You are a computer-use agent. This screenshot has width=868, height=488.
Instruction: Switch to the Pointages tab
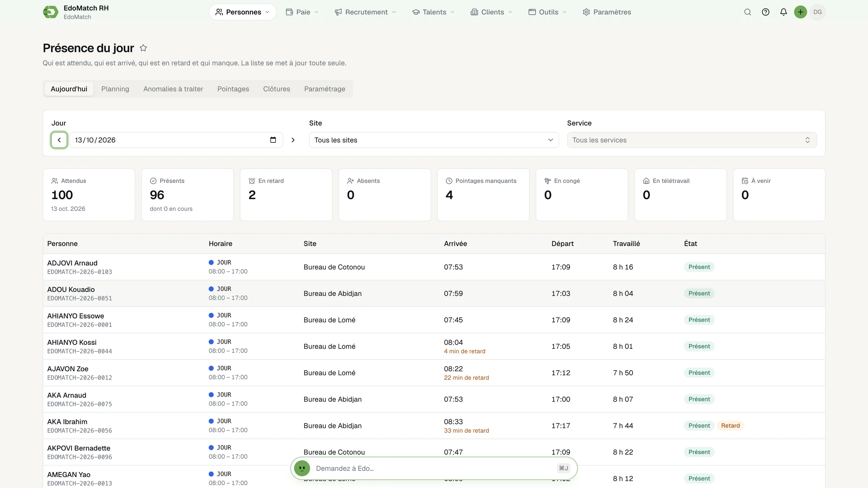coord(233,89)
